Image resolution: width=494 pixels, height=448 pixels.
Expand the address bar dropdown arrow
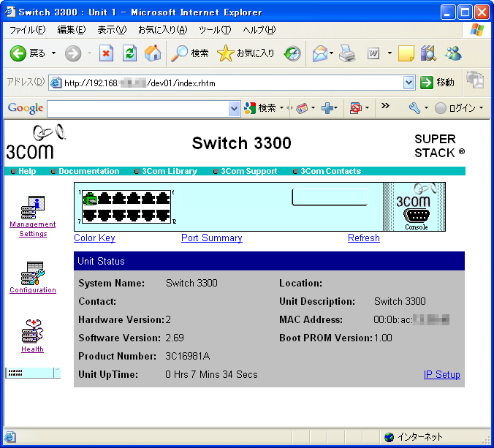pyautogui.click(x=408, y=83)
